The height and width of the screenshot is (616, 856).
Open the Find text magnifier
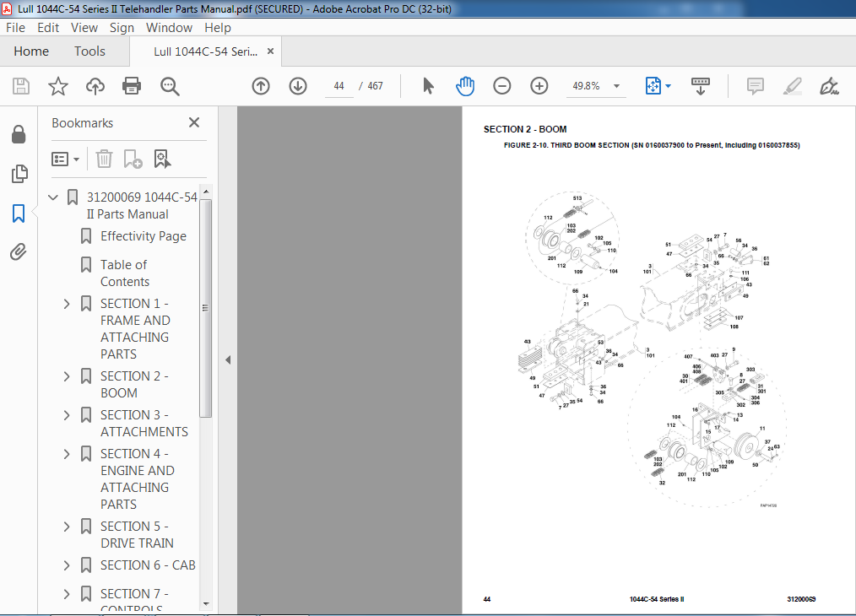click(169, 86)
